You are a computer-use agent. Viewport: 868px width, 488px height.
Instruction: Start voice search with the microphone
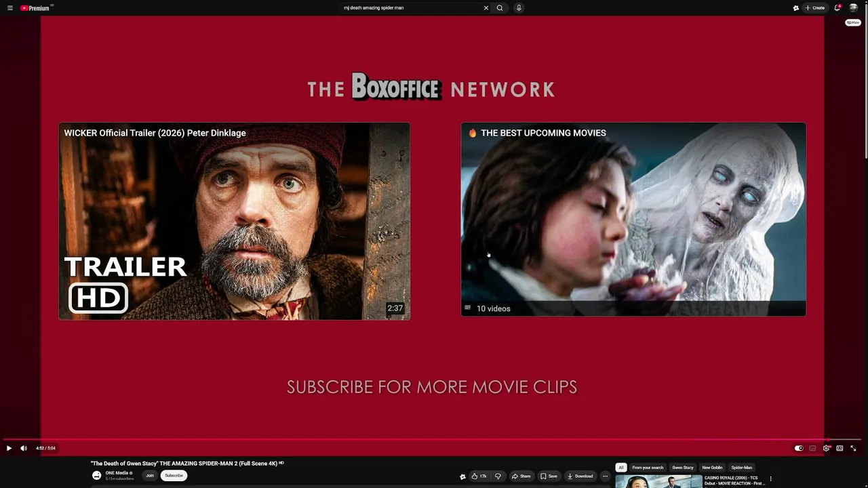point(519,8)
